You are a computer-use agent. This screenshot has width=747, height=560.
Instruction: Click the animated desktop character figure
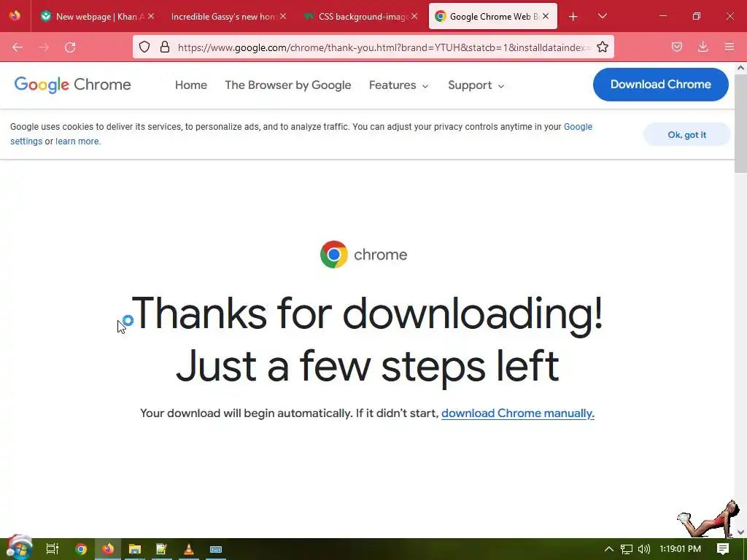(x=708, y=518)
